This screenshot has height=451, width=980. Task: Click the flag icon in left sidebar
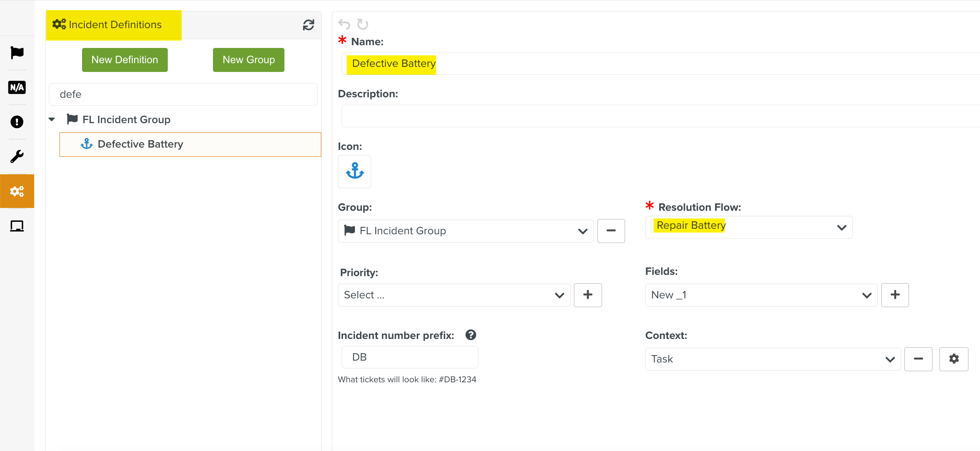[x=17, y=53]
